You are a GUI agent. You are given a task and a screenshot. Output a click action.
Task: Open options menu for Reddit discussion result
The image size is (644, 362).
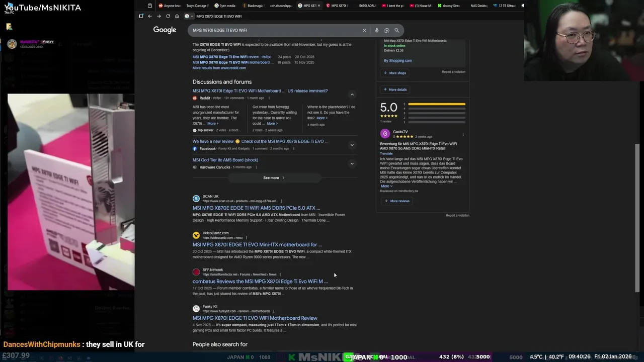click(x=269, y=98)
